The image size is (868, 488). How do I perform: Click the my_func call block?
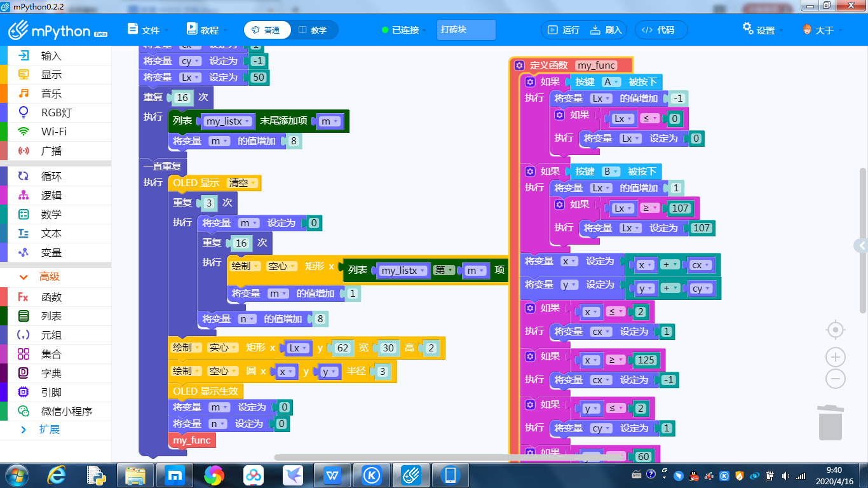tap(191, 440)
